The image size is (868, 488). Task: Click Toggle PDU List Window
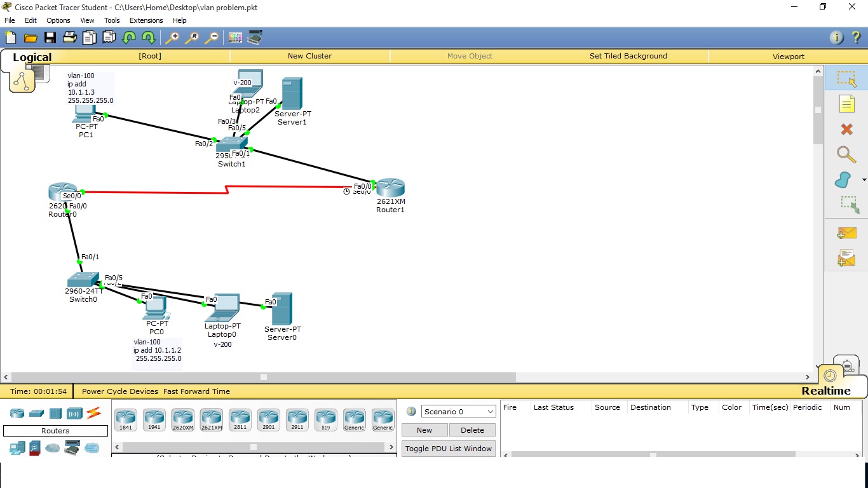[449, 449]
